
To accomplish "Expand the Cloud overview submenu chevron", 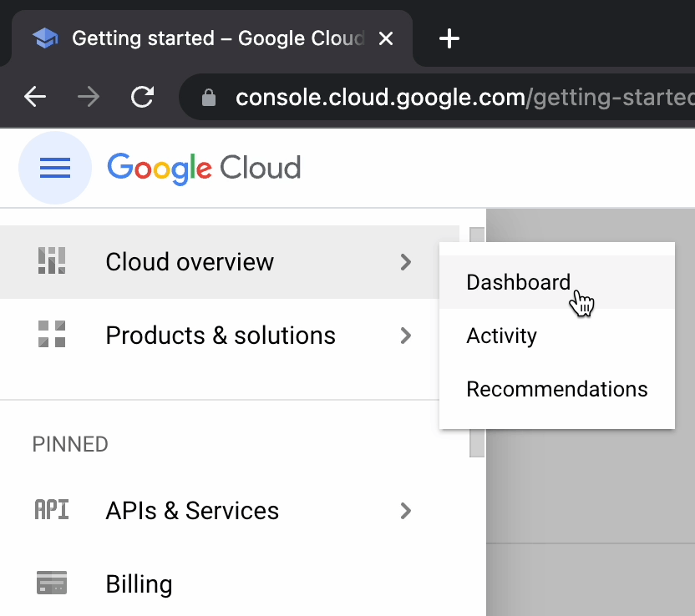I will (406, 262).
